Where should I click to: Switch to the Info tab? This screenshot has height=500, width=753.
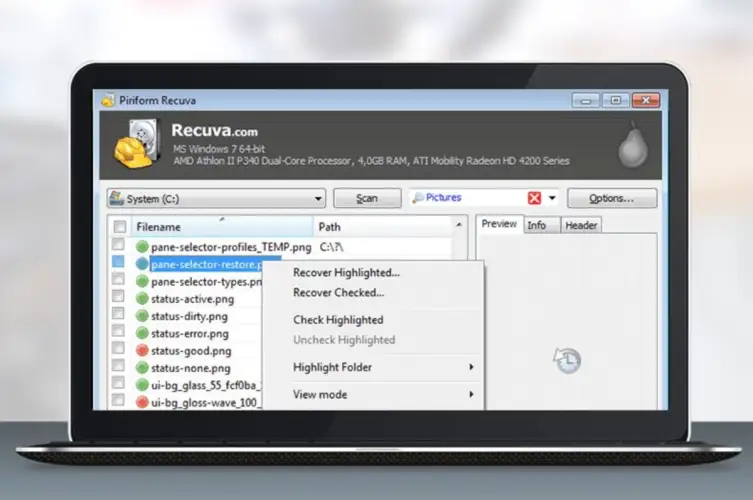point(537,225)
